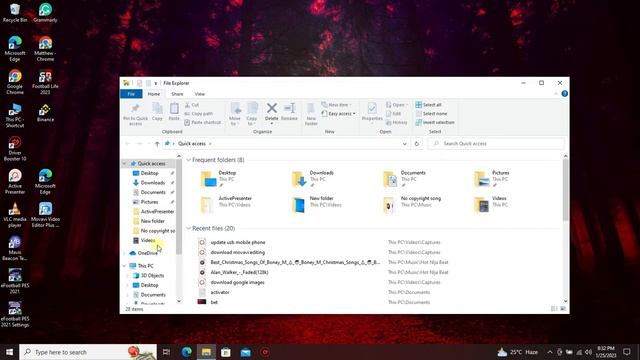Select recent file activator
The height and width of the screenshot is (360, 640).
click(x=220, y=292)
